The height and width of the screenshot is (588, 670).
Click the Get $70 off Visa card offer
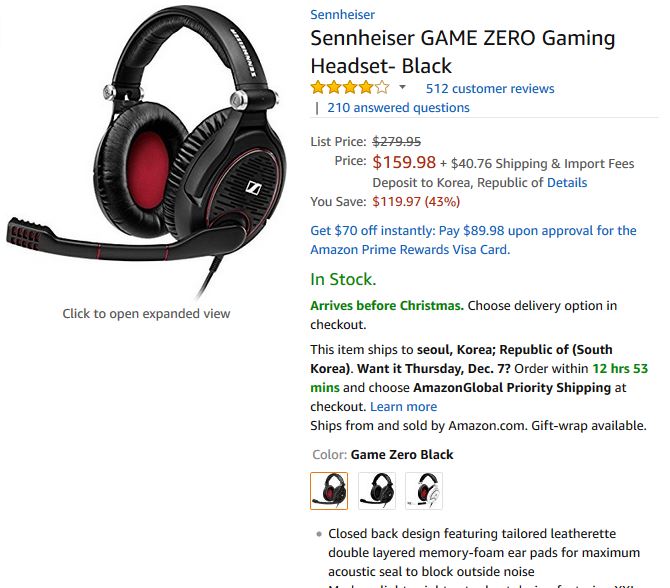pyautogui.click(x=473, y=240)
